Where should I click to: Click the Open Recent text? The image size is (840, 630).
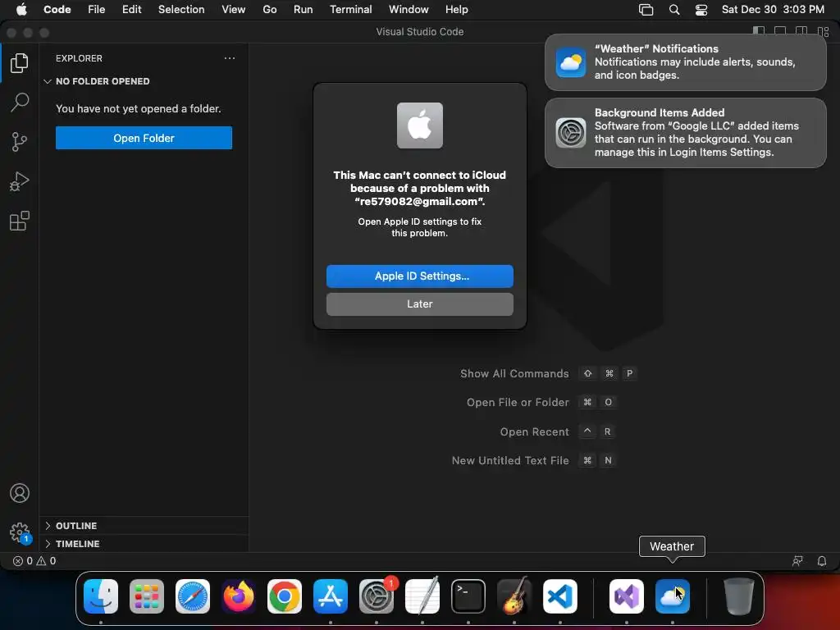click(534, 431)
